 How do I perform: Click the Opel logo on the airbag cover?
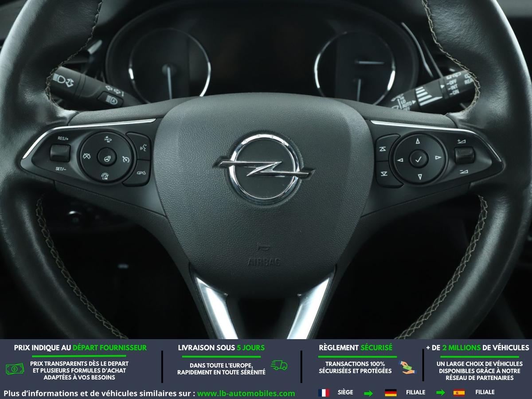(x=265, y=168)
